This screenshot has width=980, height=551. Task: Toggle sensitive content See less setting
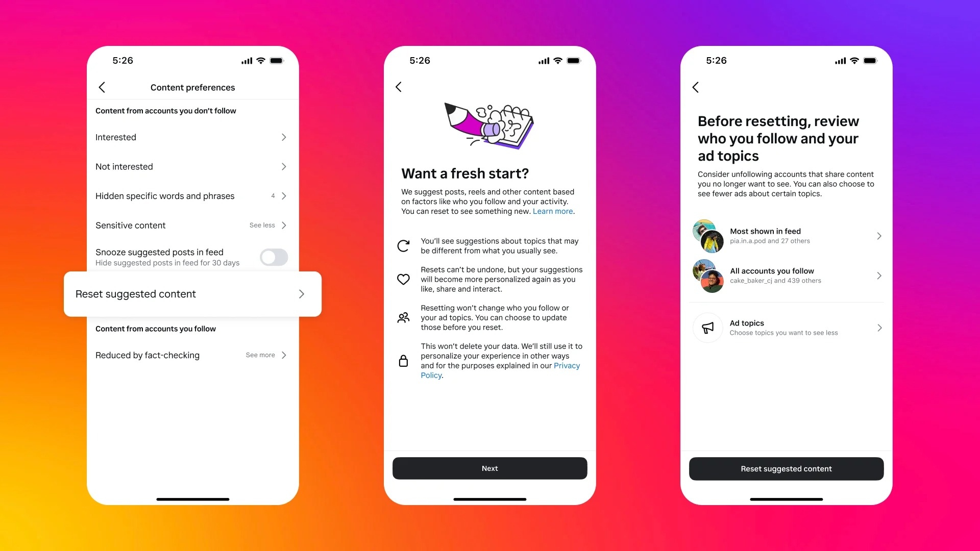click(190, 224)
